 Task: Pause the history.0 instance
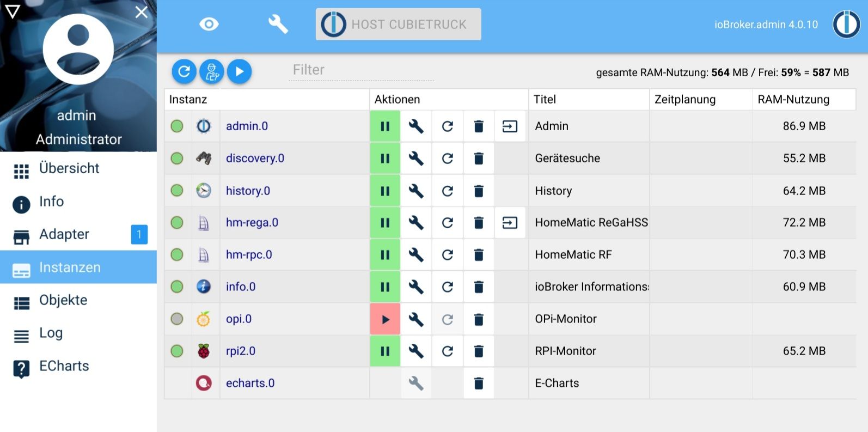[385, 191]
